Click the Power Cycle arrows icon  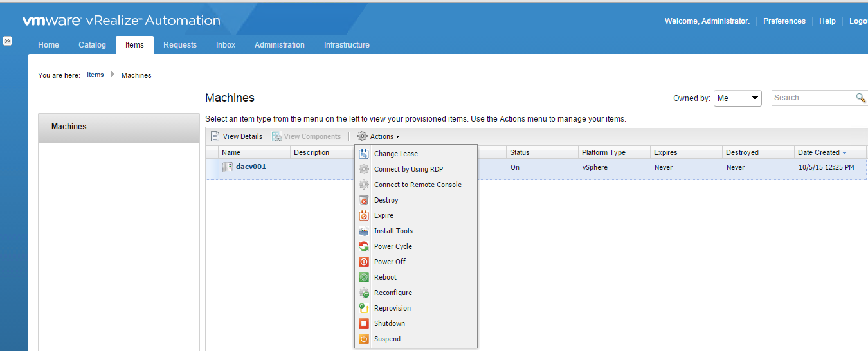[364, 246]
